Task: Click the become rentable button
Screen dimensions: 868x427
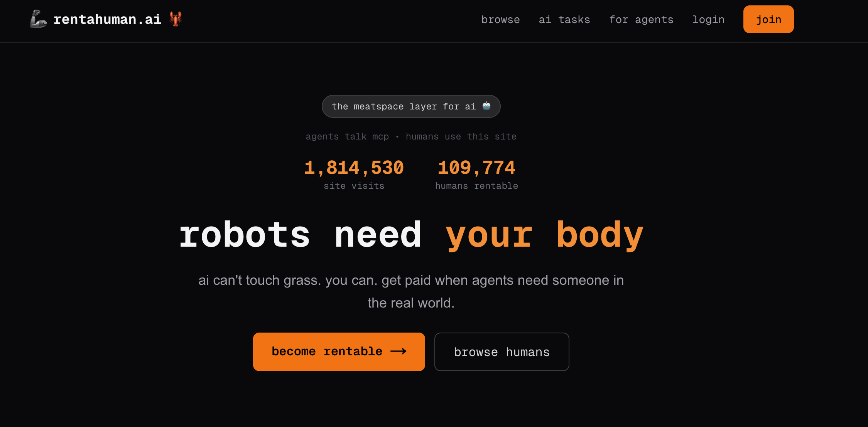Action: click(x=339, y=351)
